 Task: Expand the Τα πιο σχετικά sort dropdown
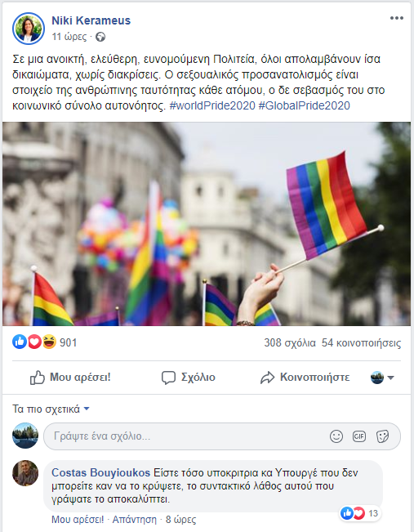pyautogui.click(x=51, y=409)
